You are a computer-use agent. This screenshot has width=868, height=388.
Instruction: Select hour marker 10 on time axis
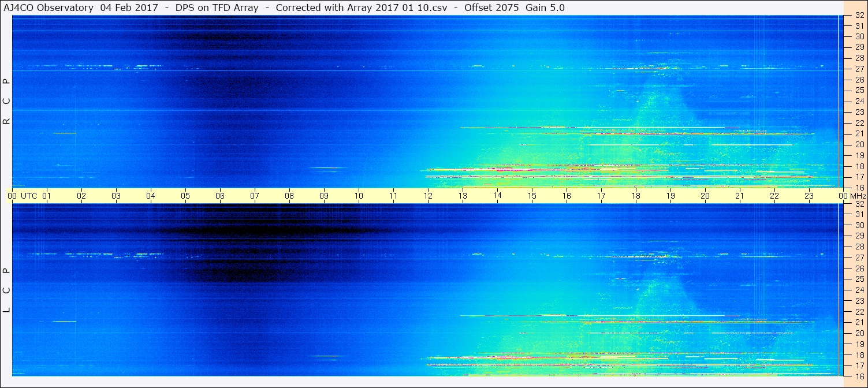pos(359,196)
